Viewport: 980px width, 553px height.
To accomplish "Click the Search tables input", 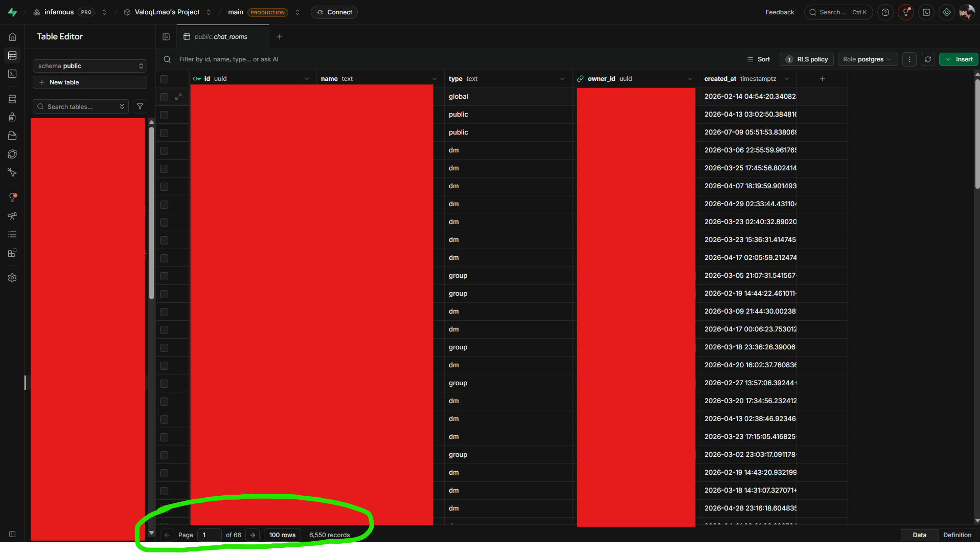I will 81,106.
